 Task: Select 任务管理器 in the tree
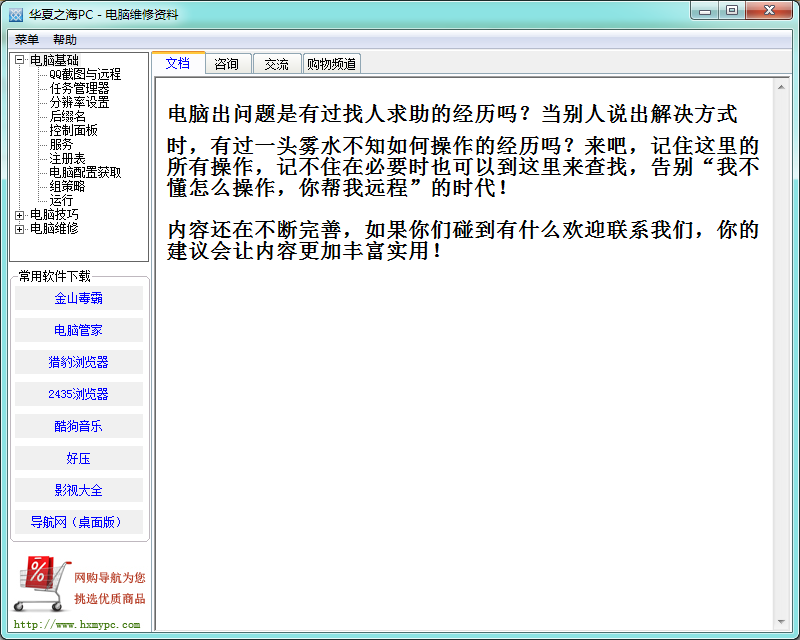tap(79, 88)
